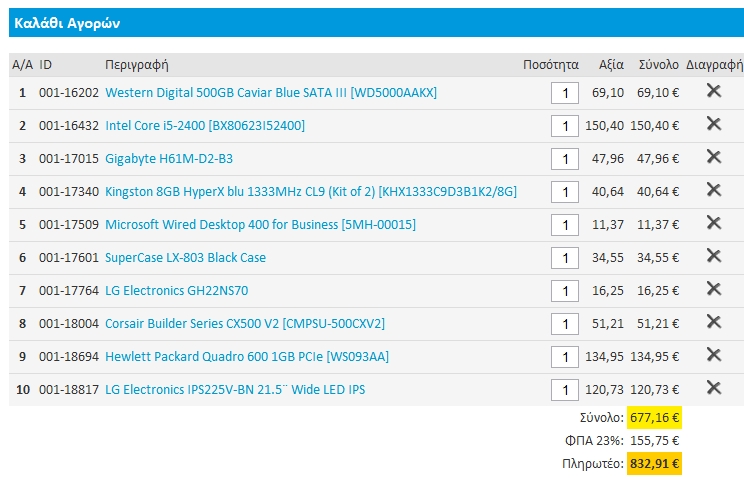Open Hewlett Packard Quadro 600 link

coord(247,356)
